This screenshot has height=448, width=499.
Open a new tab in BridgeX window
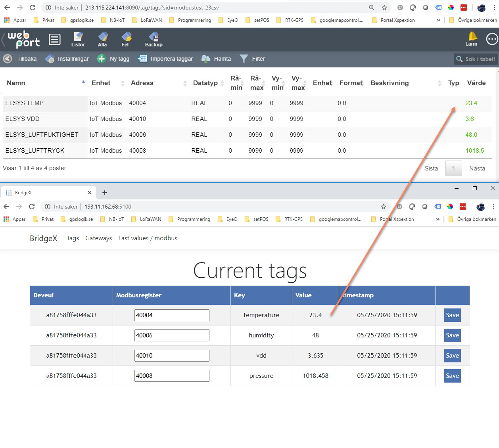coord(105,193)
